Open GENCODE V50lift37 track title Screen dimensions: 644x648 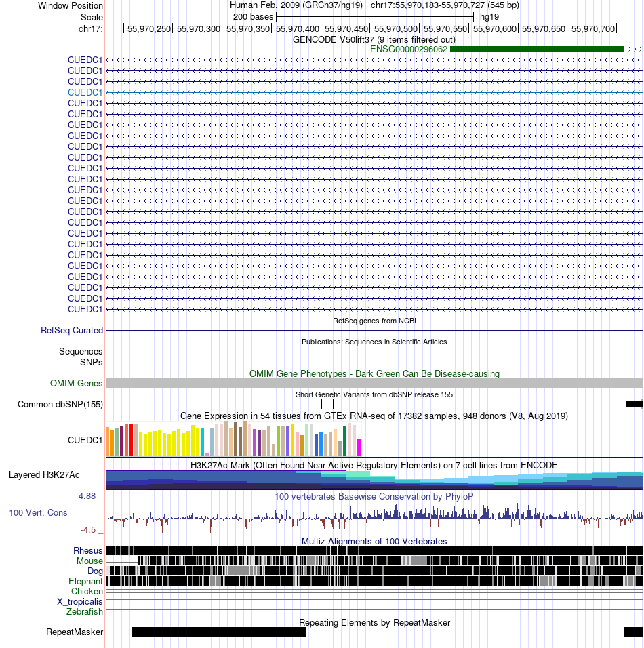click(374, 40)
